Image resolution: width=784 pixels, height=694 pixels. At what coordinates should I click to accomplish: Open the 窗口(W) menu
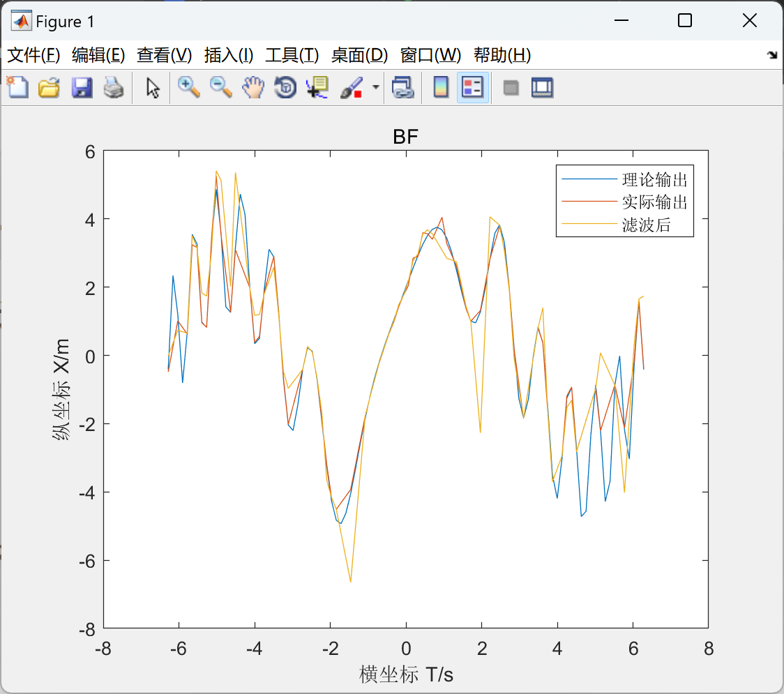(430, 55)
